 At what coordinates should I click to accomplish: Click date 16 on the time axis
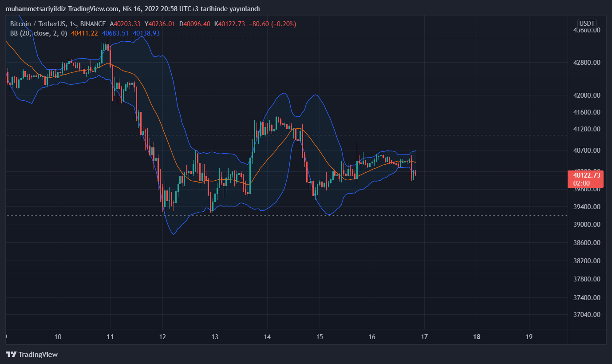372,336
